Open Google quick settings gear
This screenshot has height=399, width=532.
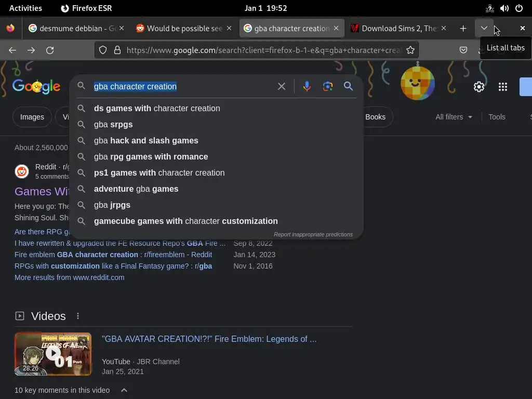click(478, 87)
